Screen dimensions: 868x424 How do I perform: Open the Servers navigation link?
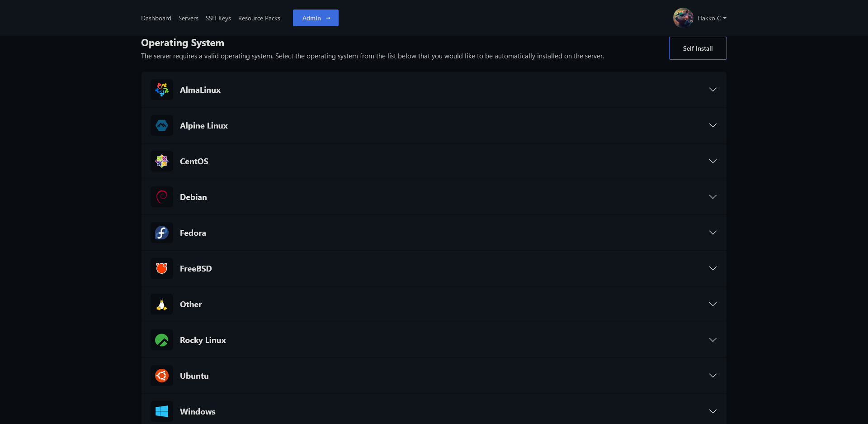pyautogui.click(x=188, y=18)
